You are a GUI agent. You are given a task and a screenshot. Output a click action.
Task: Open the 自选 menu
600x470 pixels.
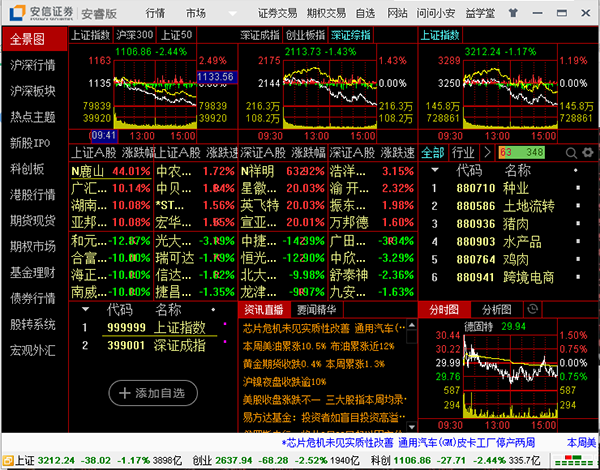365,13
